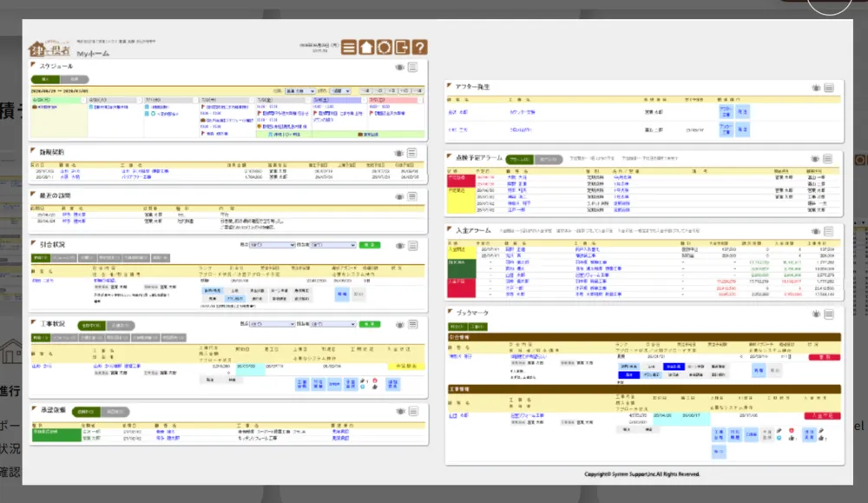Image resolution: width=868 pixels, height=503 pixels.
Task: Click the logout door icon in the header
Action: tap(402, 47)
